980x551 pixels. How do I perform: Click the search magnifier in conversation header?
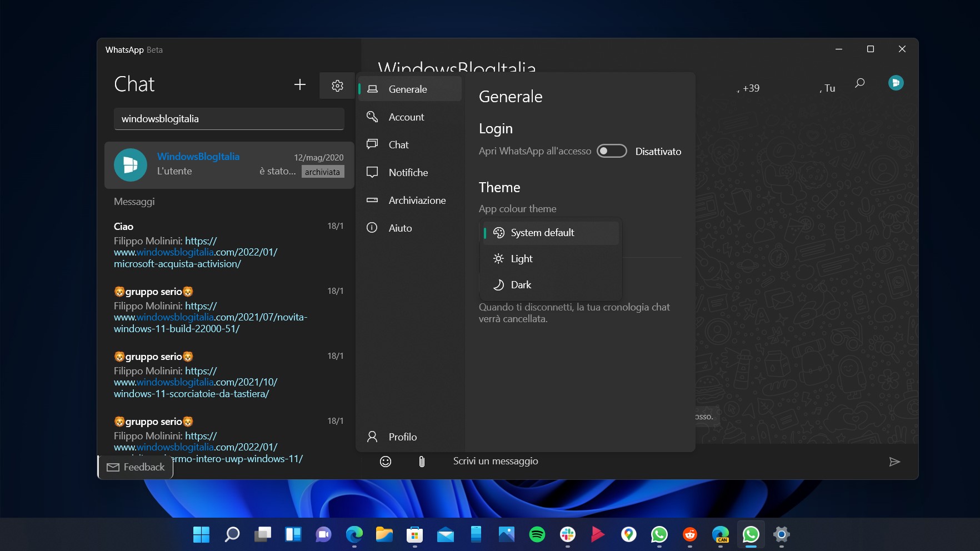click(860, 83)
